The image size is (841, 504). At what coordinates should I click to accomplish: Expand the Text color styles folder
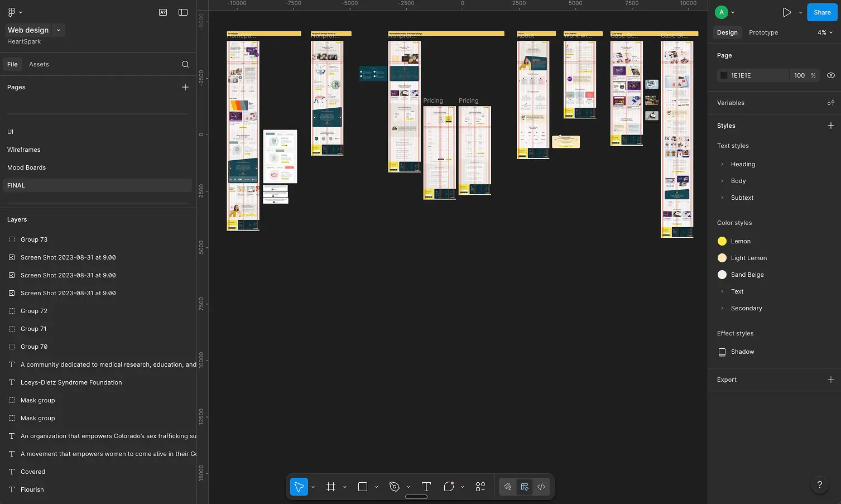coord(722,291)
